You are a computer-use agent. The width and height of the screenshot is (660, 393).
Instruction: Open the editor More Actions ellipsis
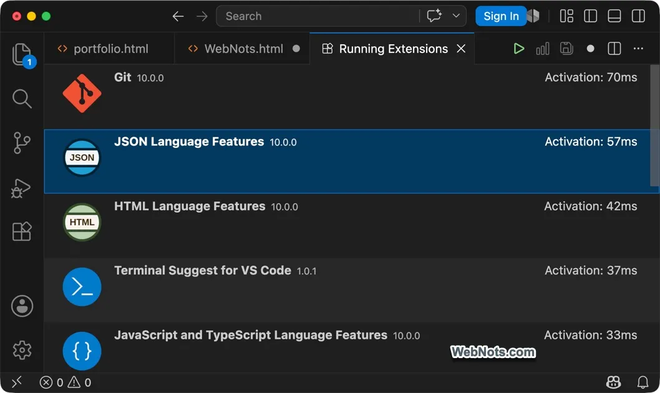pyautogui.click(x=638, y=49)
